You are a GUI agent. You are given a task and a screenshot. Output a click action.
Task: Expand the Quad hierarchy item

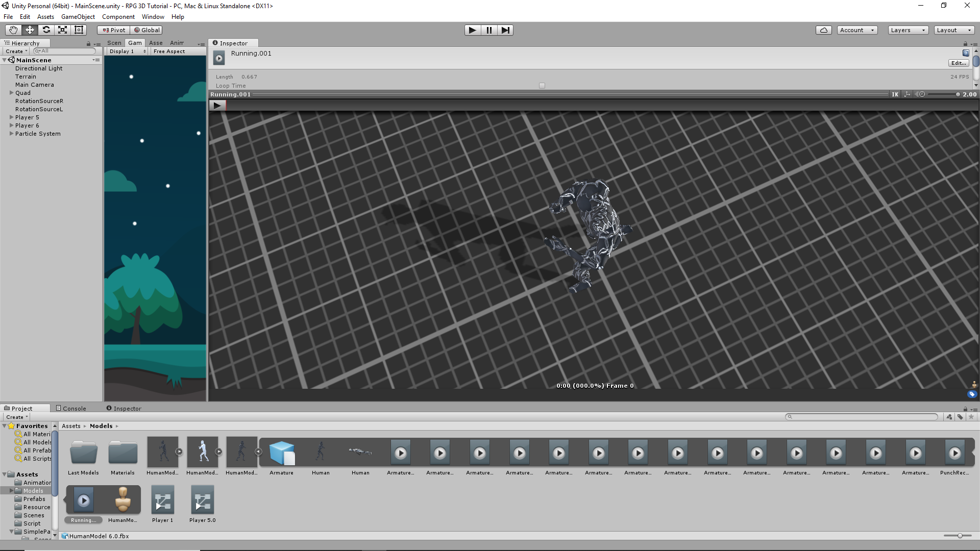coord(11,93)
